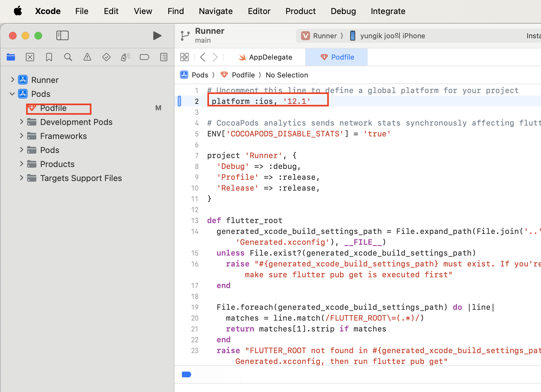Select the Targets Support Files row

(x=87, y=178)
